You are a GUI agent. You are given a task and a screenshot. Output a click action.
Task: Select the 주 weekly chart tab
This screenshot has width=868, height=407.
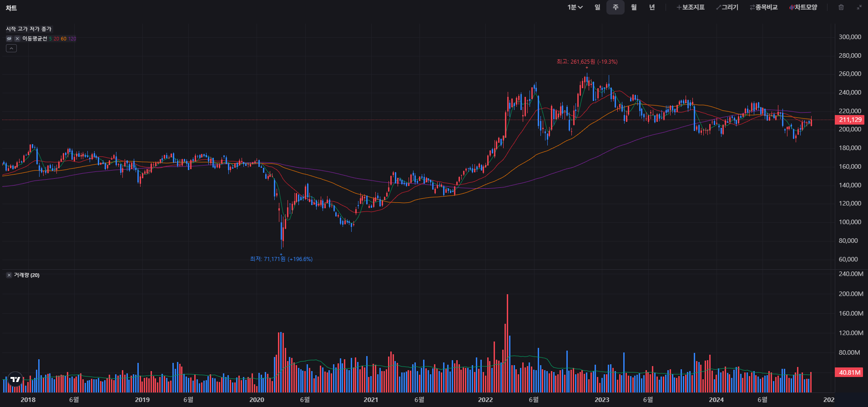point(616,7)
